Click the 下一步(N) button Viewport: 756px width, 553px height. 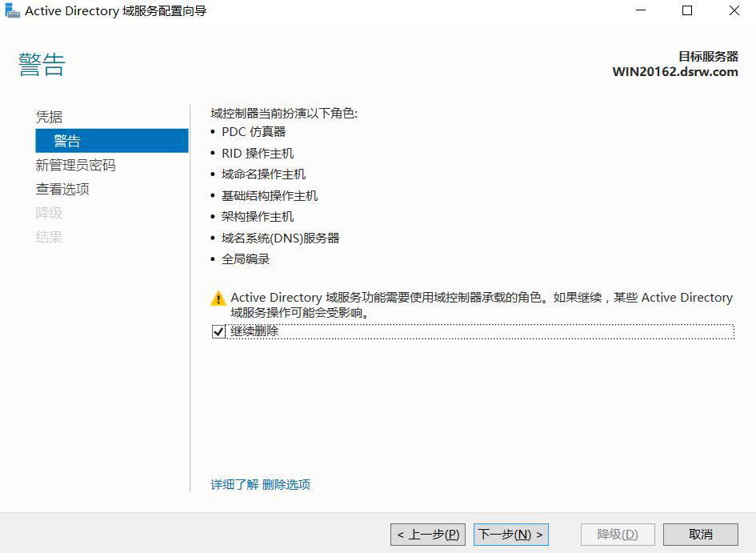(511, 535)
